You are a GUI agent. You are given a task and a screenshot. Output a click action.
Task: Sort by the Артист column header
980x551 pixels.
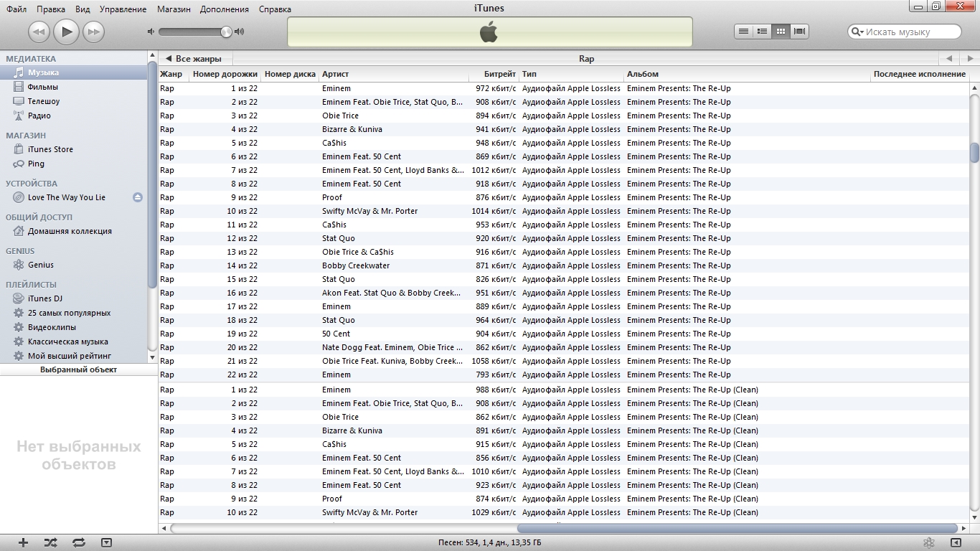[x=393, y=74]
